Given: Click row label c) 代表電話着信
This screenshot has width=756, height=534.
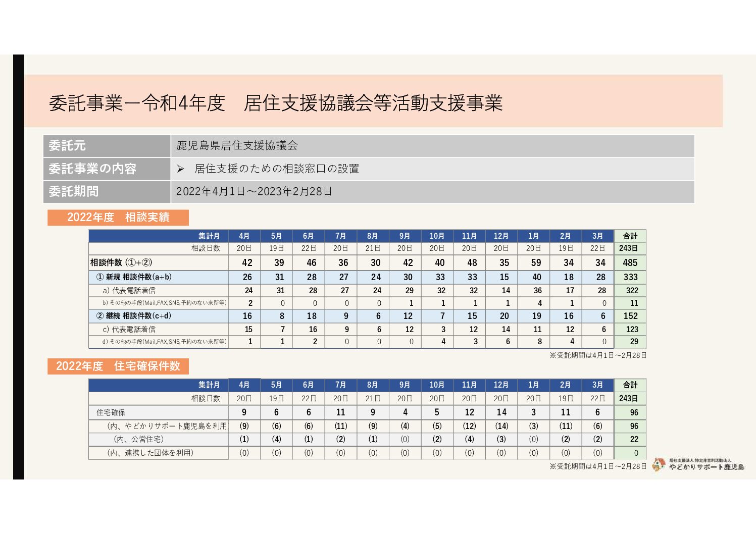Looking at the screenshot, I should [x=129, y=329].
